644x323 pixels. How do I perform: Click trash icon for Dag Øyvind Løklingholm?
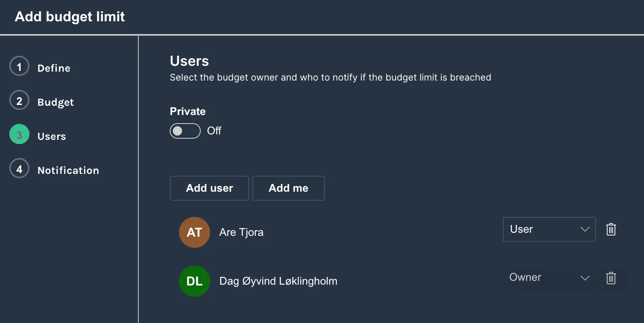pos(611,278)
